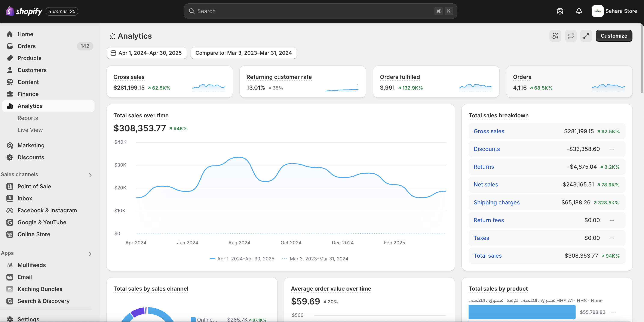Open Live View under Analytics
644x322 pixels.
(x=30, y=130)
